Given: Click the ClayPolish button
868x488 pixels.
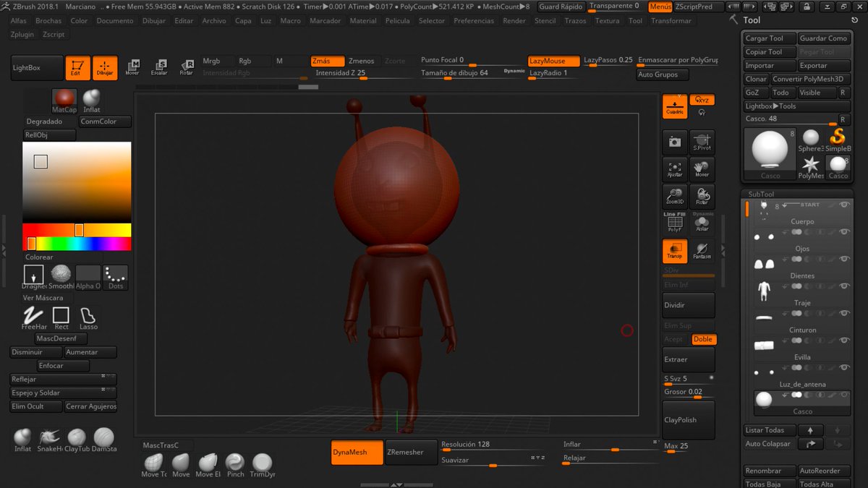Looking at the screenshot, I should (x=689, y=420).
